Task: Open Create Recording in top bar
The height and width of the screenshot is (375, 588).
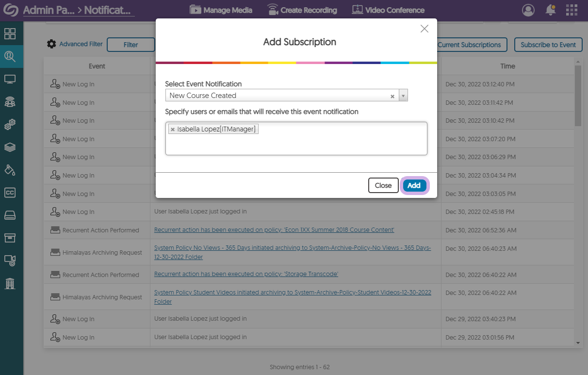Action: (302, 10)
